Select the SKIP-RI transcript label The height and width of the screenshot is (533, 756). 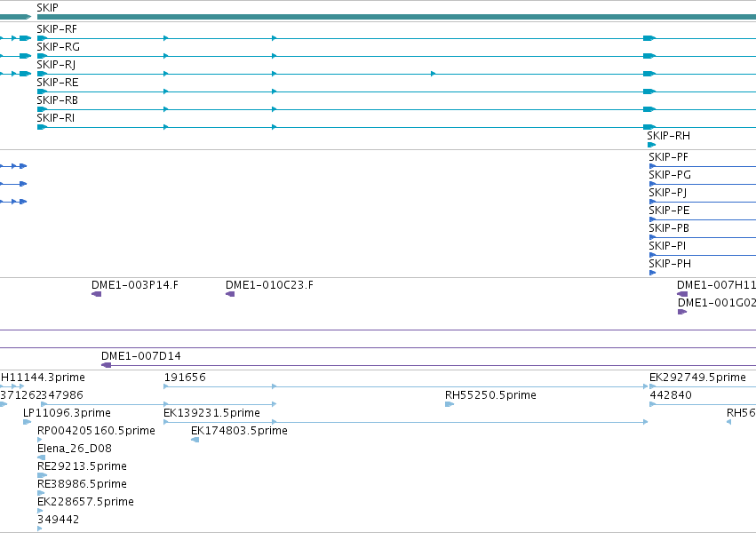[55, 118]
